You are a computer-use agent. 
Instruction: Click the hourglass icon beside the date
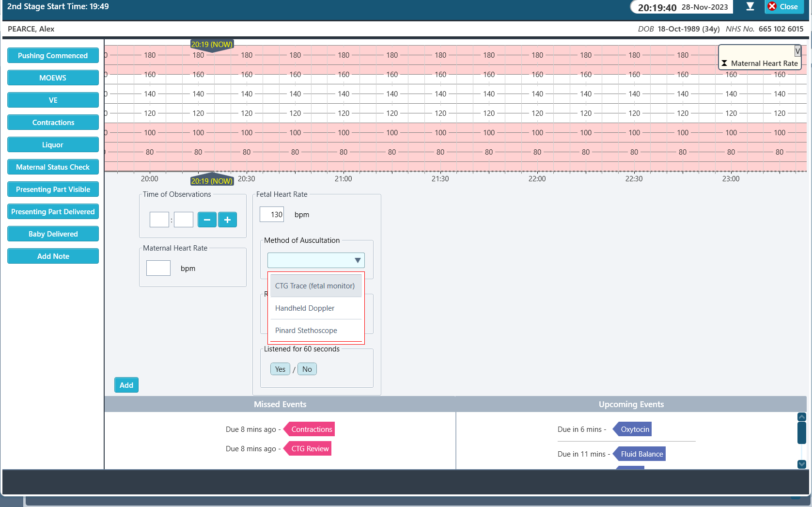(x=750, y=6)
